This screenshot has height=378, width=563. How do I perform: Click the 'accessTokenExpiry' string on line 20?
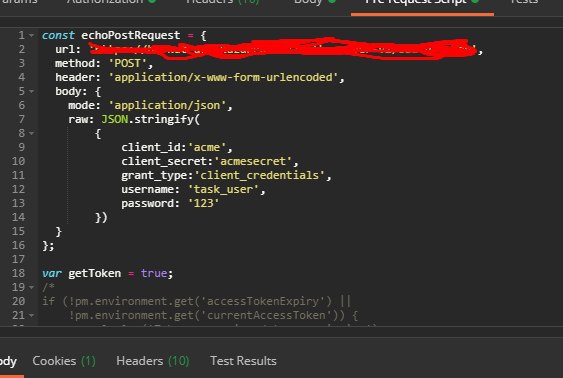coord(263,301)
